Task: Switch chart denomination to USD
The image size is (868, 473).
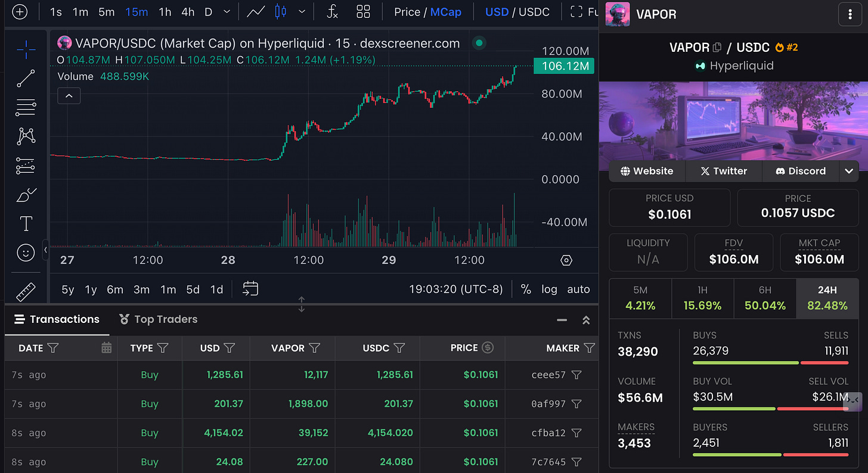Action: pos(497,12)
